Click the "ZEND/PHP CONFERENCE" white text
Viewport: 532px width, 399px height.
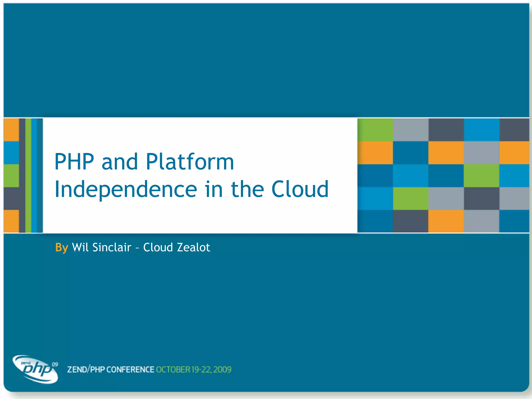click(111, 369)
